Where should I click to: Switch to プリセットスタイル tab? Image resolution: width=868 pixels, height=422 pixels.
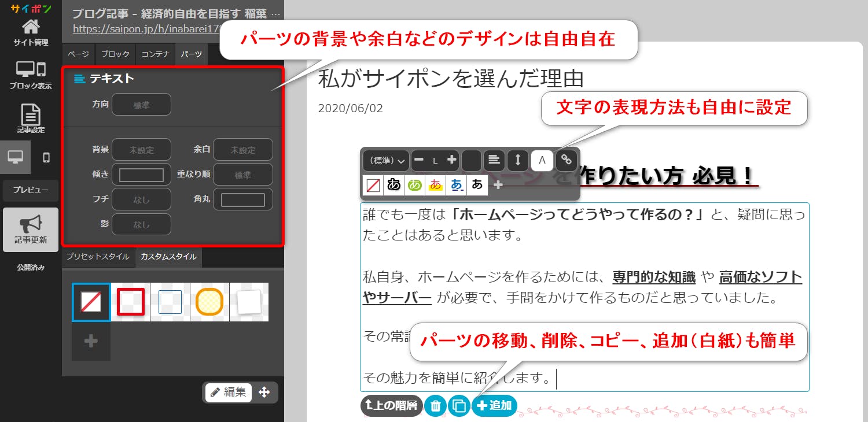point(98,257)
